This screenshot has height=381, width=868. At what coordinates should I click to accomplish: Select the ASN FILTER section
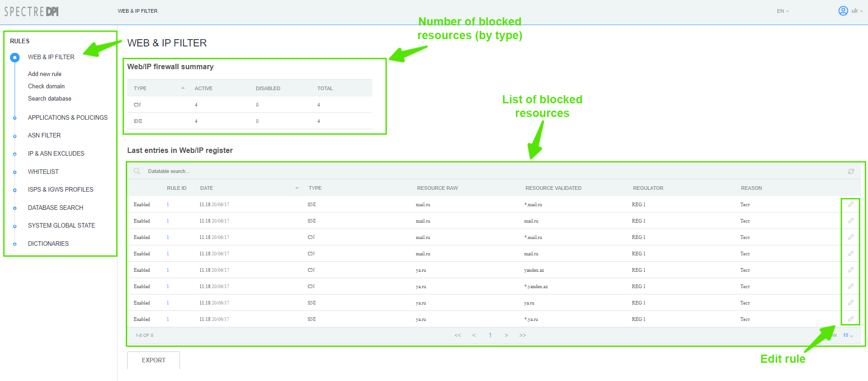click(44, 135)
